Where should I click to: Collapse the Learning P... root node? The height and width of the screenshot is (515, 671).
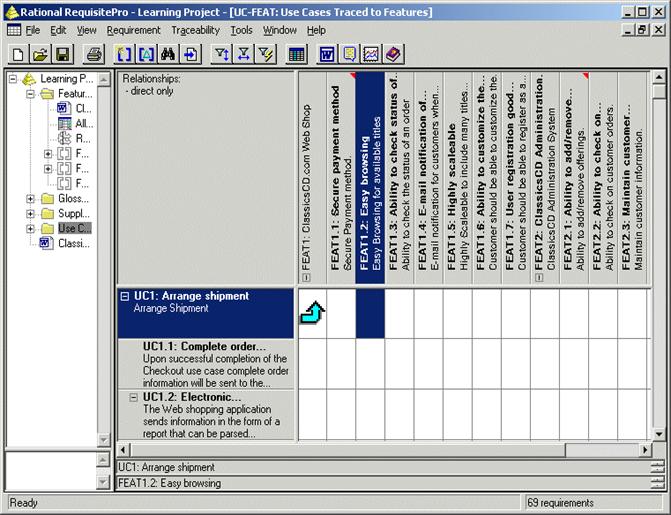(x=13, y=79)
